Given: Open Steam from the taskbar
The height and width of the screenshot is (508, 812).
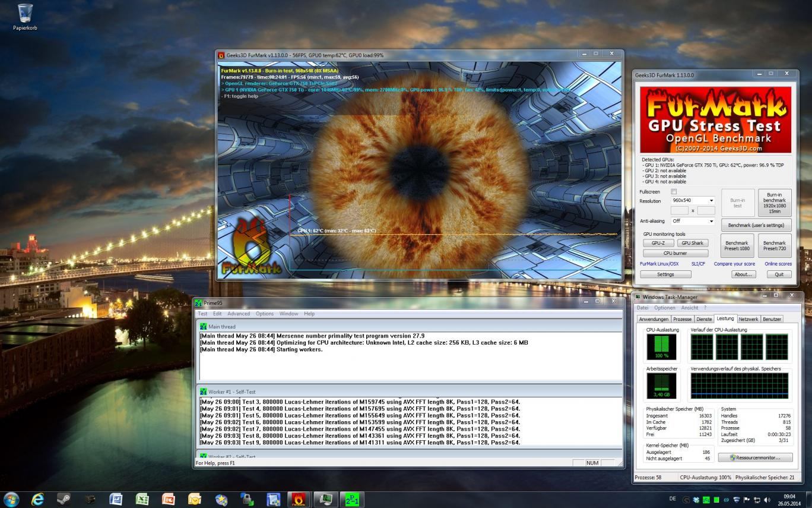Looking at the screenshot, I should pos(64,500).
